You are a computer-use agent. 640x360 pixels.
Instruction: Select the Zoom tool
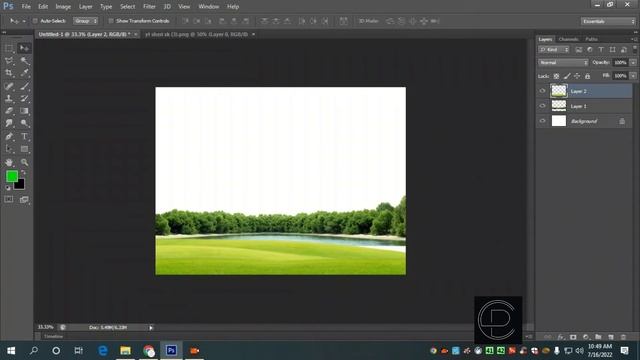(24, 162)
